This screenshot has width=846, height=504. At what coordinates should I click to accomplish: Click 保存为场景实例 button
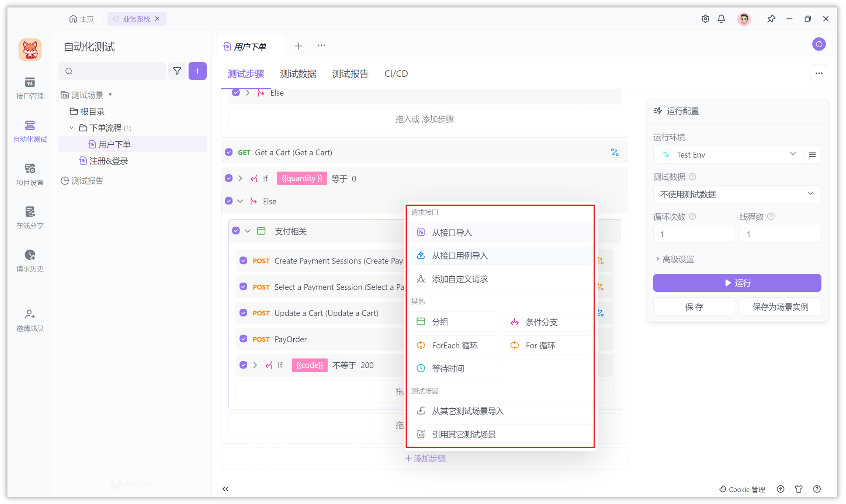click(780, 307)
